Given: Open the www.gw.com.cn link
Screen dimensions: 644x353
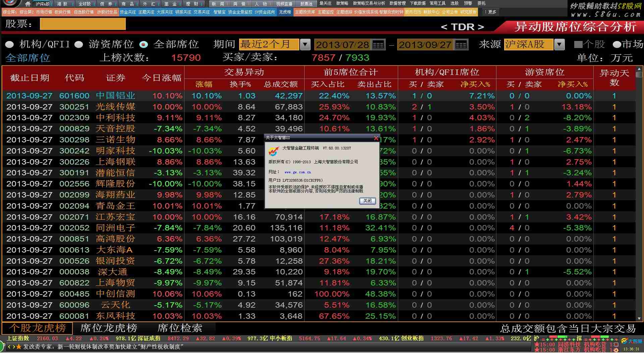Looking at the screenshot, I should coord(298,172).
